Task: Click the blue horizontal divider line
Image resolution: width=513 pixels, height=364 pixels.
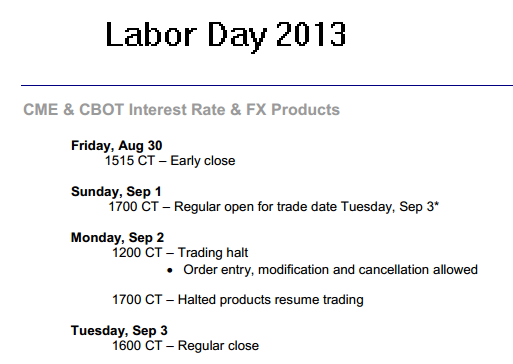Action: click(x=267, y=85)
